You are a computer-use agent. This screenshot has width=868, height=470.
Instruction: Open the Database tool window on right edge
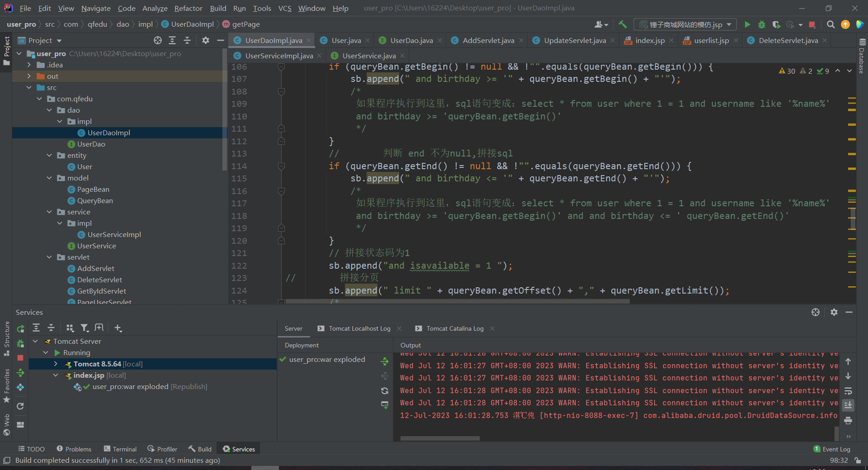[x=862, y=56]
